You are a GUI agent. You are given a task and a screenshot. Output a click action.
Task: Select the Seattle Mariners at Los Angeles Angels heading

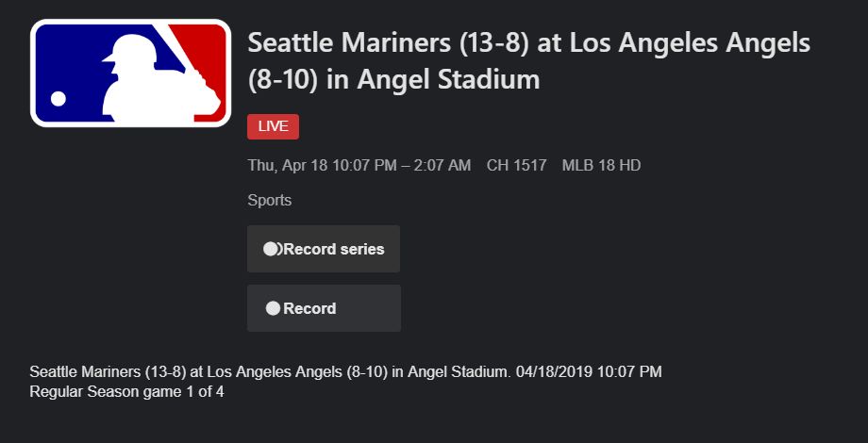point(528,43)
